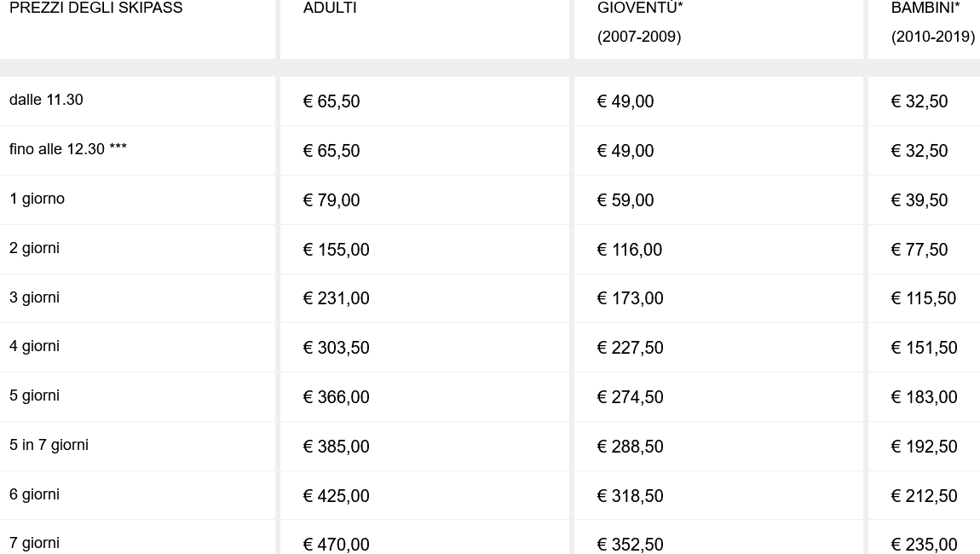Click the children's 6-day price € 212,50
The image size is (980, 554).
point(924,496)
